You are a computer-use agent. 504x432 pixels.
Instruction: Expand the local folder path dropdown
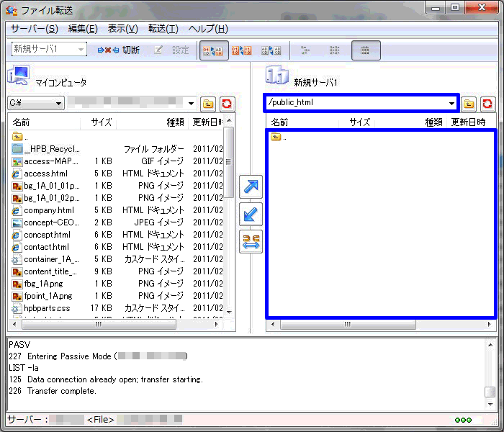(x=191, y=104)
